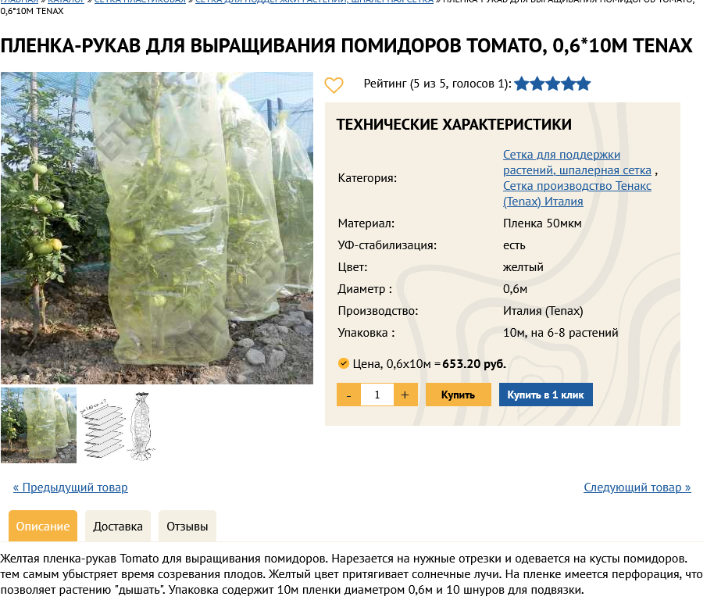Image resolution: width=714 pixels, height=600 pixels.
Task: Open Сетка производство Тенакс Италия link
Action: pos(577,193)
